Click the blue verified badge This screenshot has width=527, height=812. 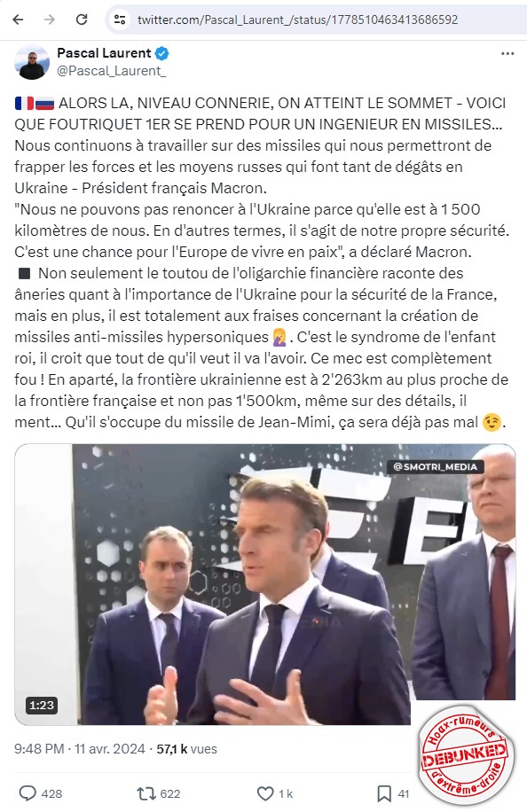162,53
